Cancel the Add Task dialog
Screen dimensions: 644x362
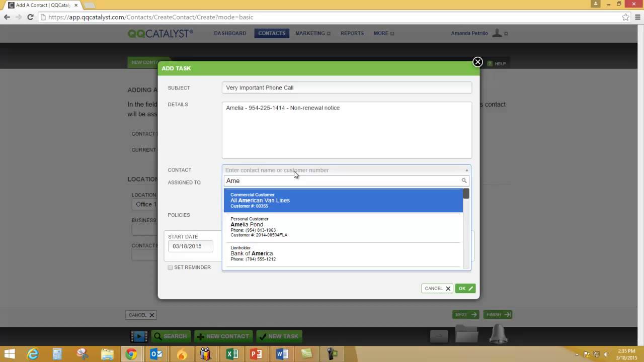pyautogui.click(x=437, y=289)
